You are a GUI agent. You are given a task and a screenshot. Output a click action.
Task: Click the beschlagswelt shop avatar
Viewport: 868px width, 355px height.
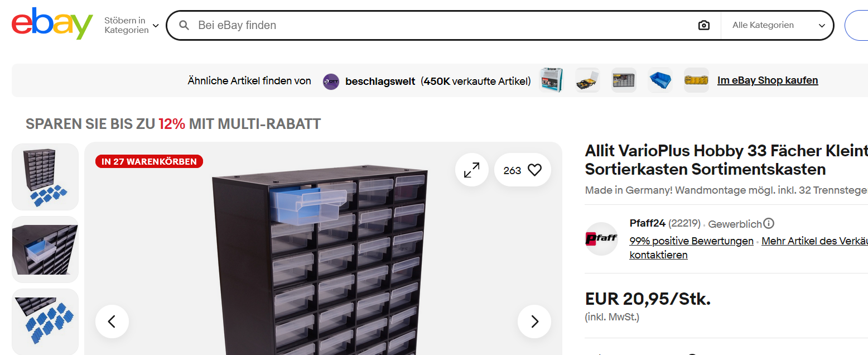[331, 81]
